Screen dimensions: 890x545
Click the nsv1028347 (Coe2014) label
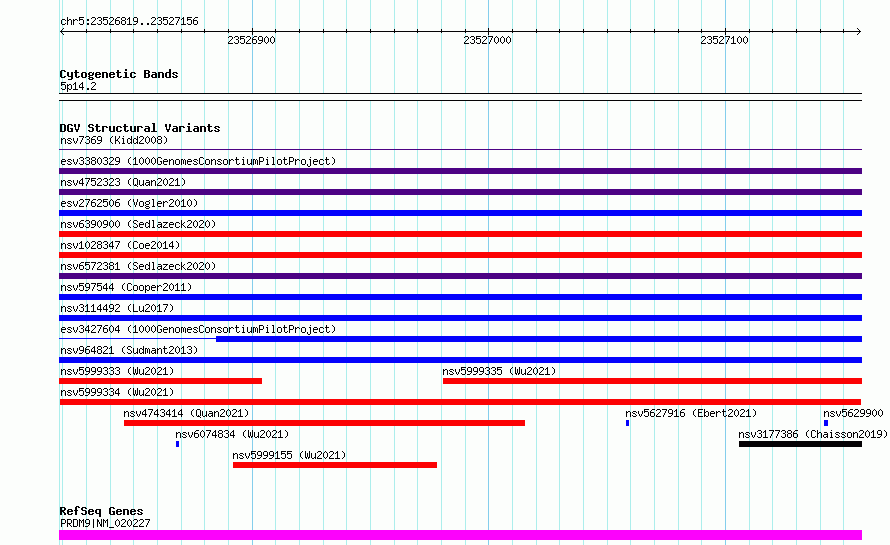[x=120, y=245]
